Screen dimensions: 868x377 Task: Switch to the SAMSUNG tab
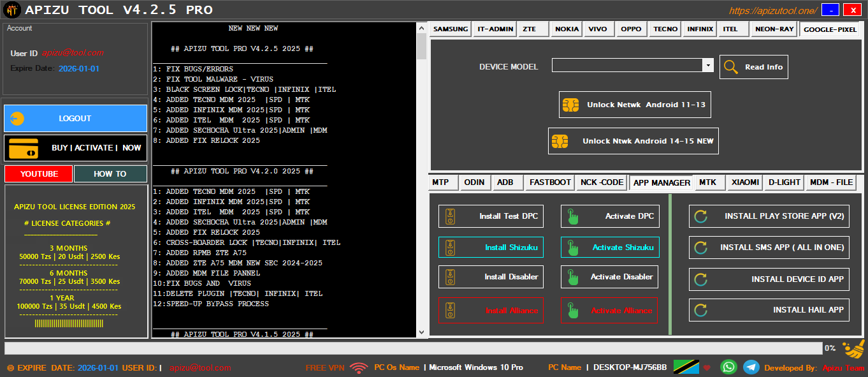(451, 29)
